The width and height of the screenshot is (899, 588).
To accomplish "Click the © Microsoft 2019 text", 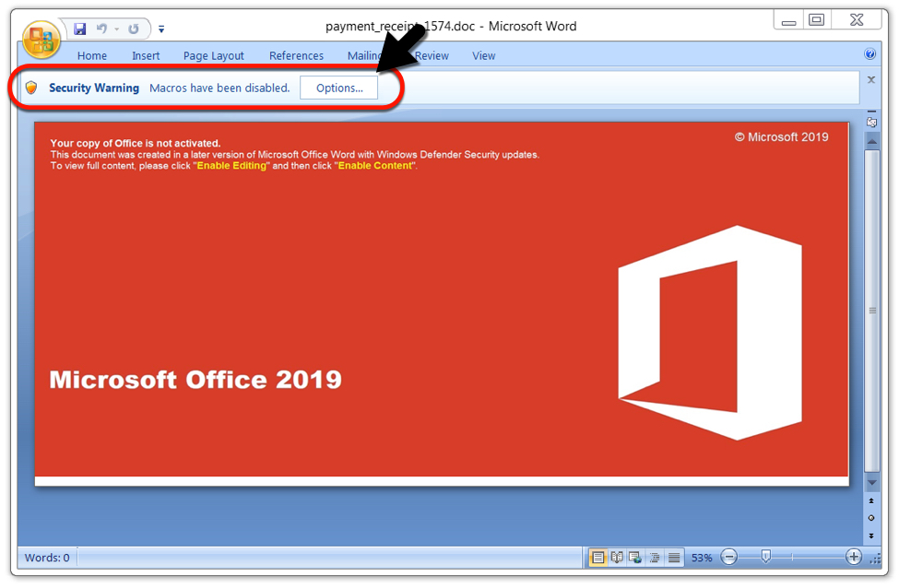I will [x=782, y=137].
